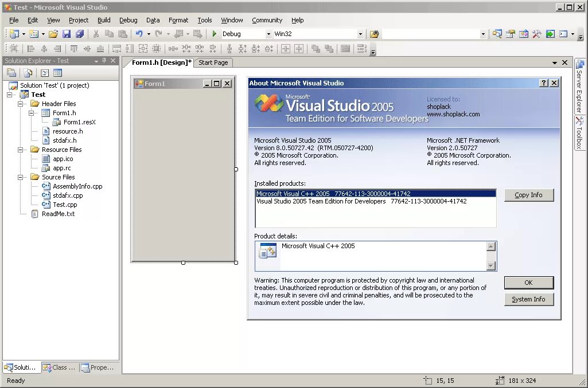Open the Undo history dropdown arrow
The height and width of the screenshot is (388, 588).
(149, 34)
